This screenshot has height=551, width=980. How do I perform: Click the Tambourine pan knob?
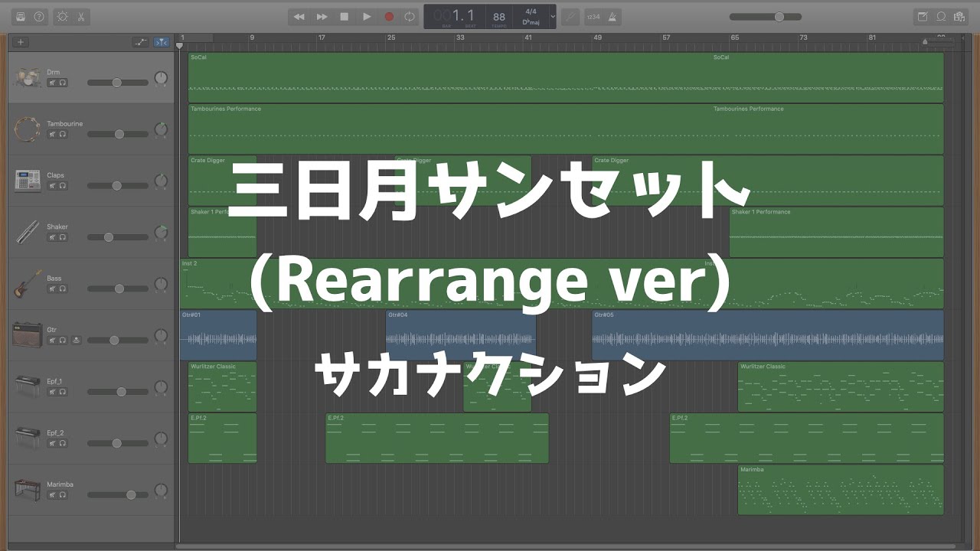pyautogui.click(x=161, y=130)
